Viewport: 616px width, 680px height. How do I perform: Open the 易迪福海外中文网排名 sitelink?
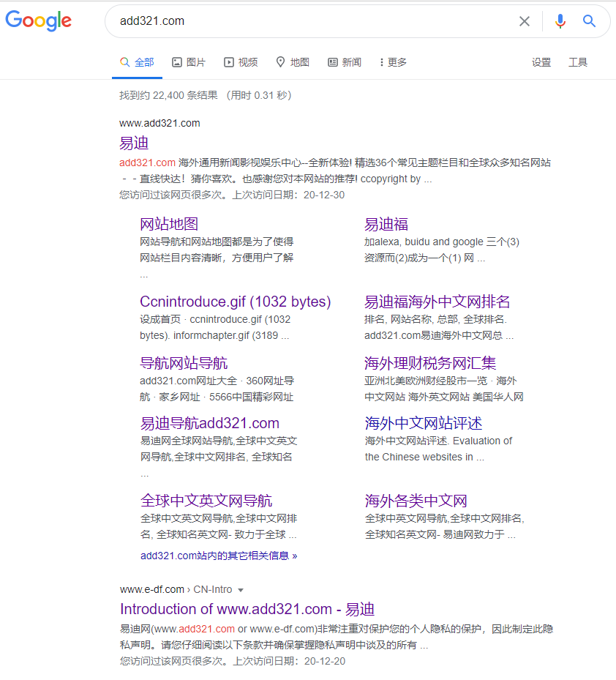click(x=437, y=302)
